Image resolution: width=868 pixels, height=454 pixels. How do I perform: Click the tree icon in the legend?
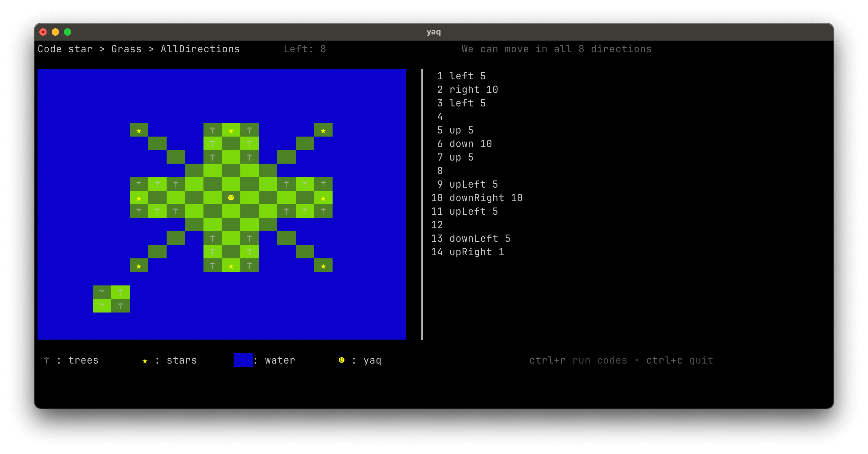click(x=46, y=360)
